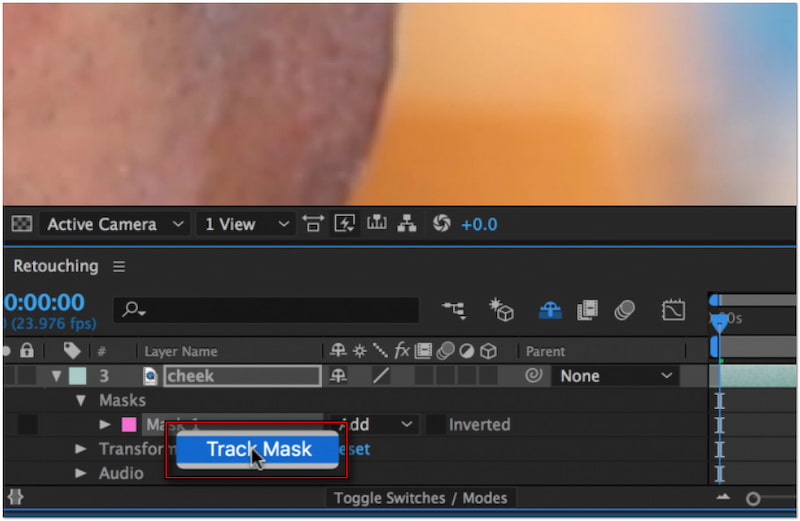Open the Retouching panel menu

click(x=119, y=267)
